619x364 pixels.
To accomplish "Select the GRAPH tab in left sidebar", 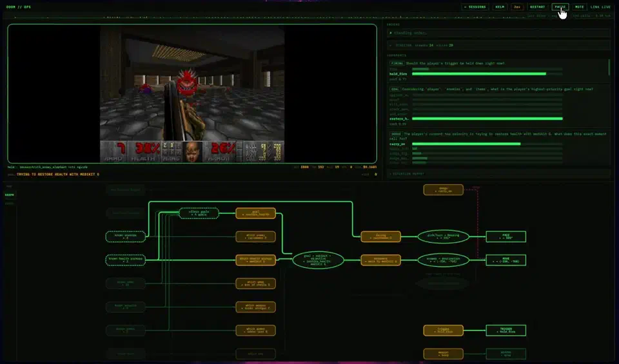I will click(x=9, y=195).
